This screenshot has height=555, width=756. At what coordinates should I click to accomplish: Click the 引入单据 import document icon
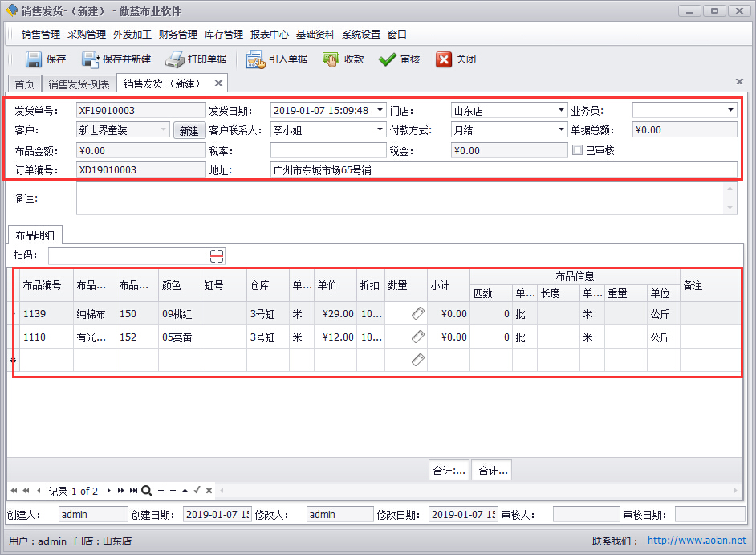click(257, 59)
